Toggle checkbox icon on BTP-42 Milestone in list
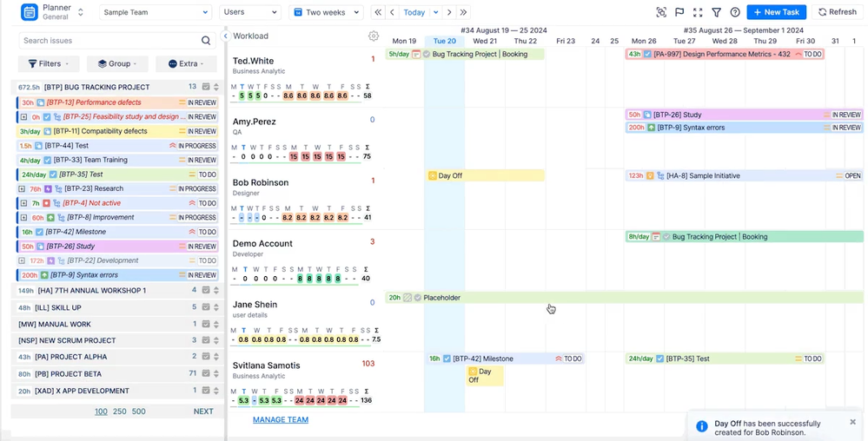This screenshot has height=441, width=868. [39, 232]
